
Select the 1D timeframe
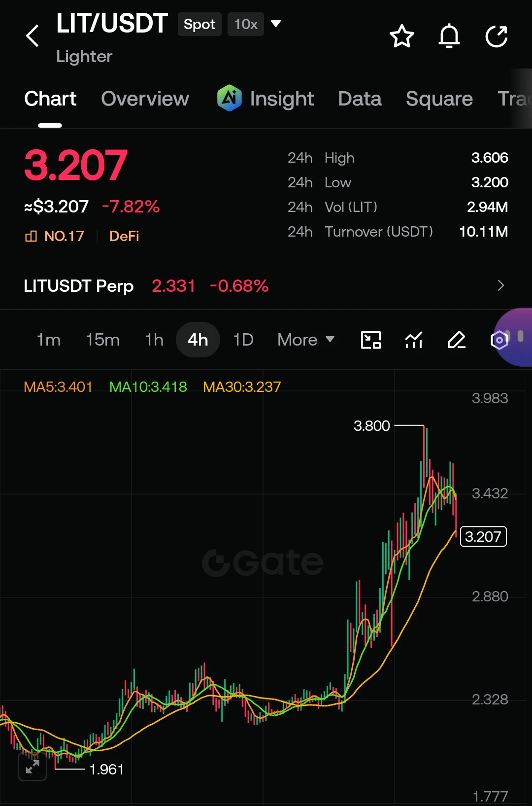[243, 340]
